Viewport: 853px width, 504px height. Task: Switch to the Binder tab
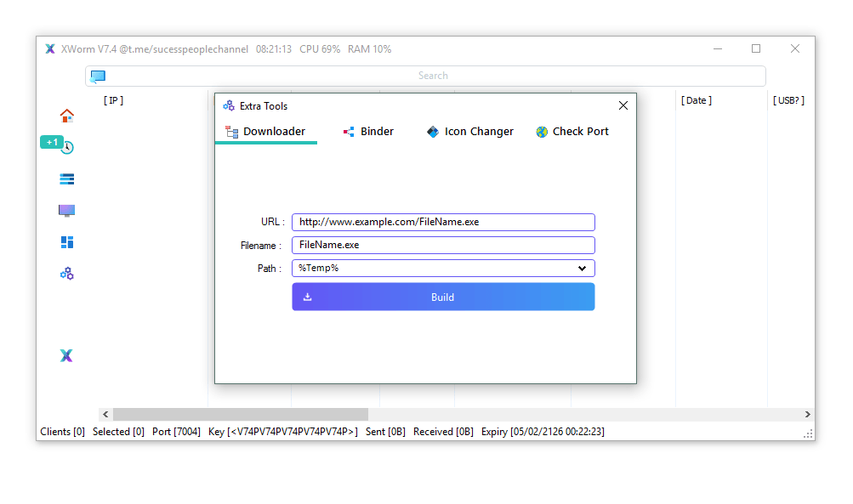367,131
